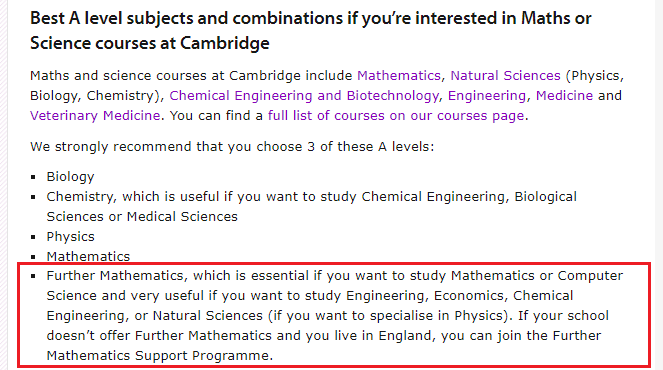This screenshot has width=663, height=370.
Task: Click the Chemistry list item text
Action: coord(312,206)
